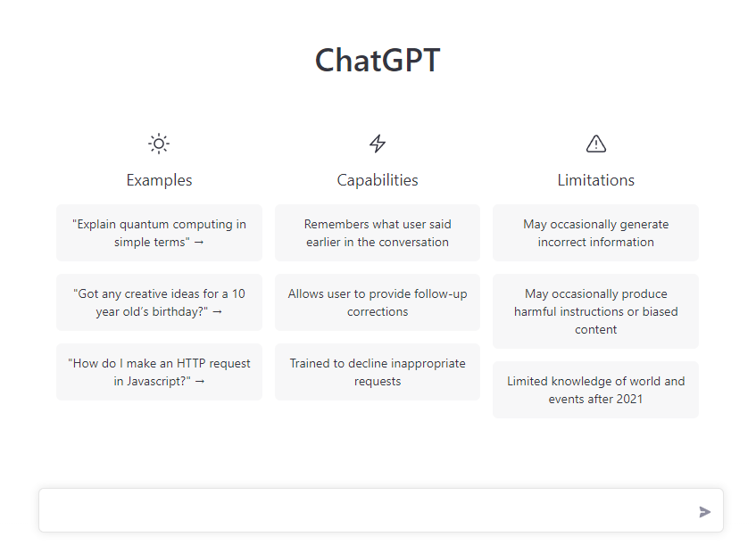Click the Limitations column heading
The image size is (756, 545).
595,180
